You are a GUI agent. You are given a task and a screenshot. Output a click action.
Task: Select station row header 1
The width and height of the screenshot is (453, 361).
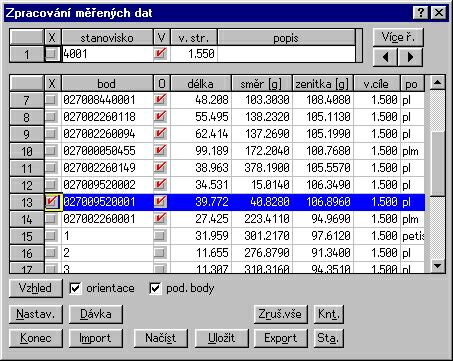(x=27, y=54)
